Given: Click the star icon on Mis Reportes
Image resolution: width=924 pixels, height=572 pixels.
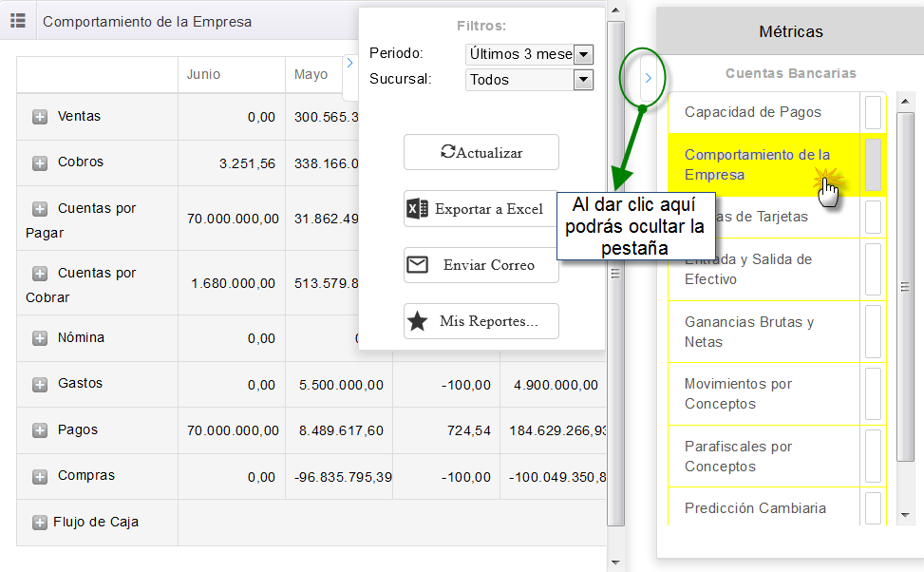Looking at the screenshot, I should [x=417, y=321].
